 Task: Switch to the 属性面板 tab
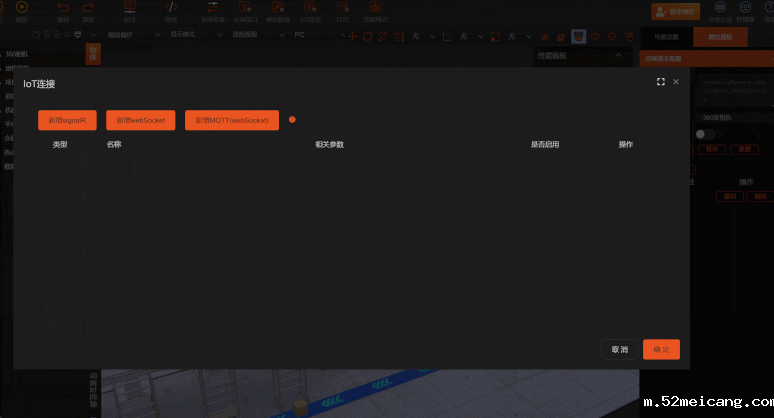720,36
